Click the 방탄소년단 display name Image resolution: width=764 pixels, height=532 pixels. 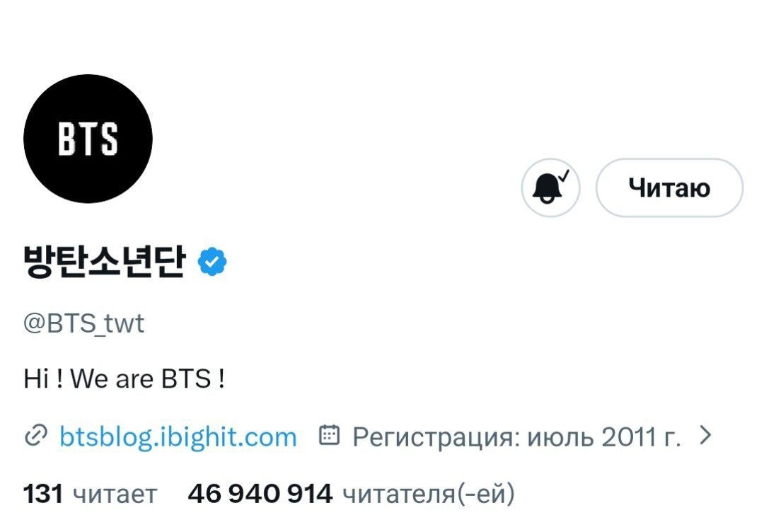pos(104,262)
